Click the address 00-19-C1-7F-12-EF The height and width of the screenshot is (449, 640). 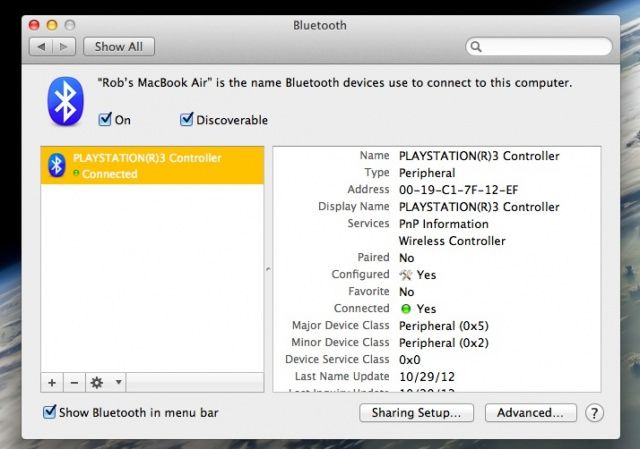(x=458, y=190)
